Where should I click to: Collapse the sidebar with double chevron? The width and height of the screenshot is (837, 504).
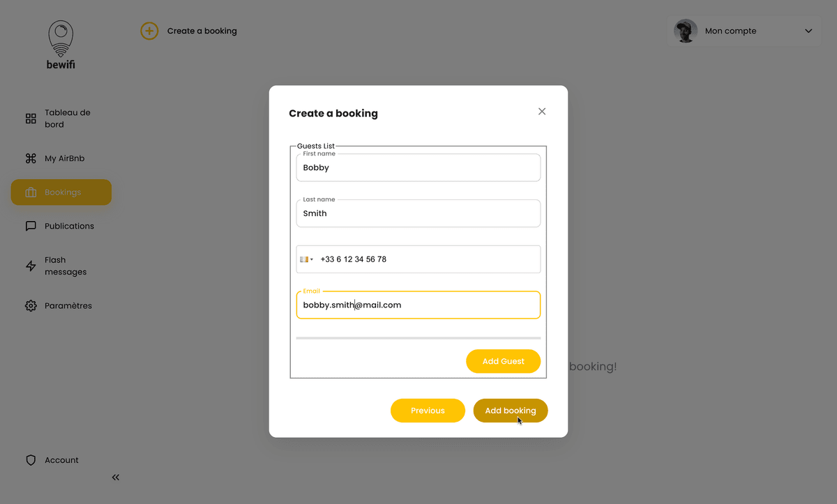(116, 478)
